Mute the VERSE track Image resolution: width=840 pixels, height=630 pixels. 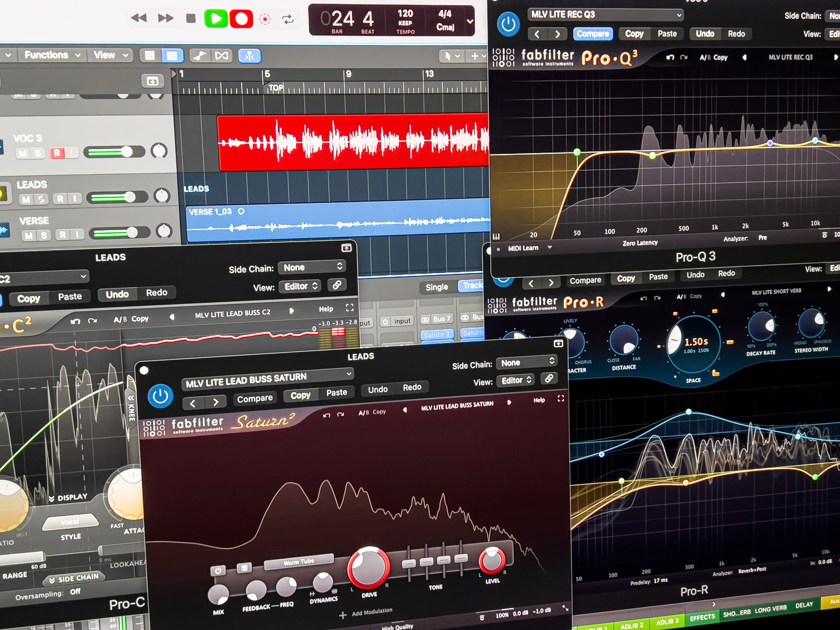tap(28, 235)
